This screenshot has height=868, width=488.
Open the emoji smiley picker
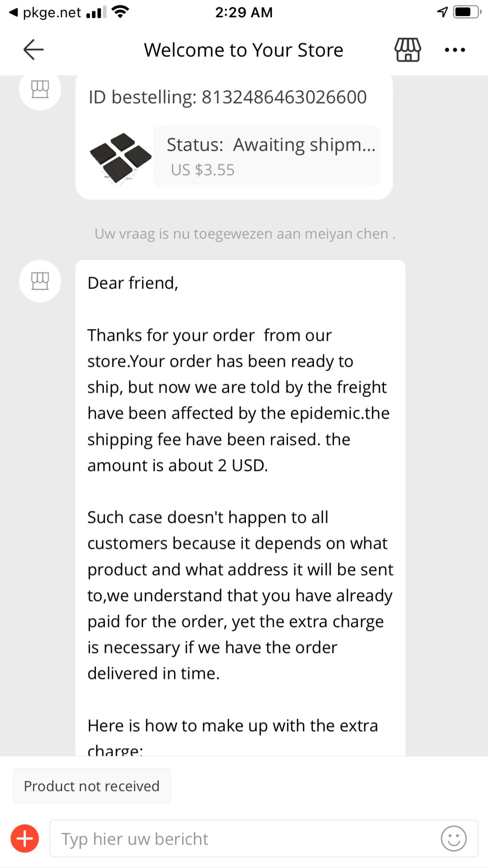point(453,838)
